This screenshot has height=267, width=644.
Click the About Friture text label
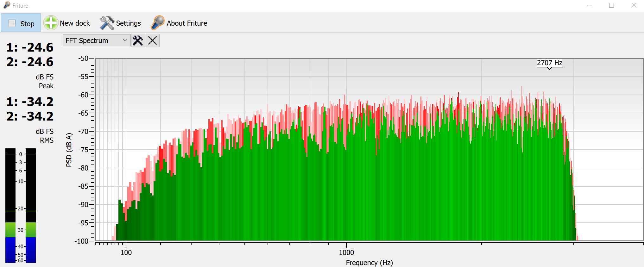(187, 23)
